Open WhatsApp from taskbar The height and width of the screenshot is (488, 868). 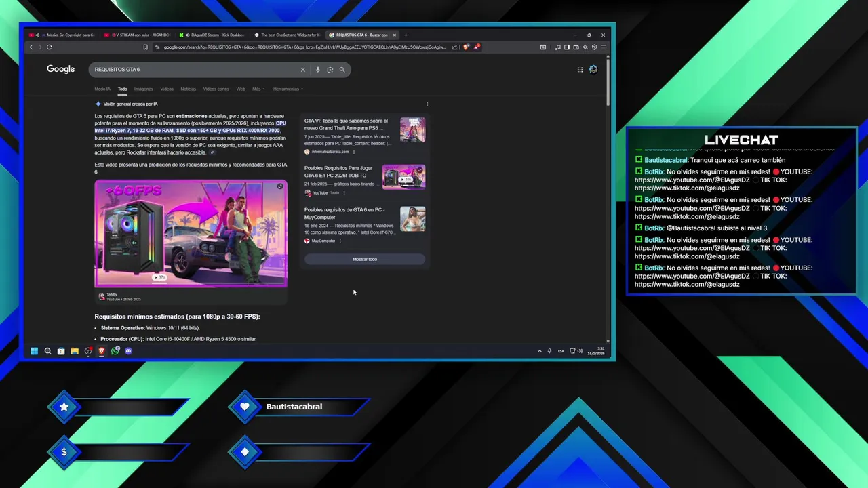115,351
